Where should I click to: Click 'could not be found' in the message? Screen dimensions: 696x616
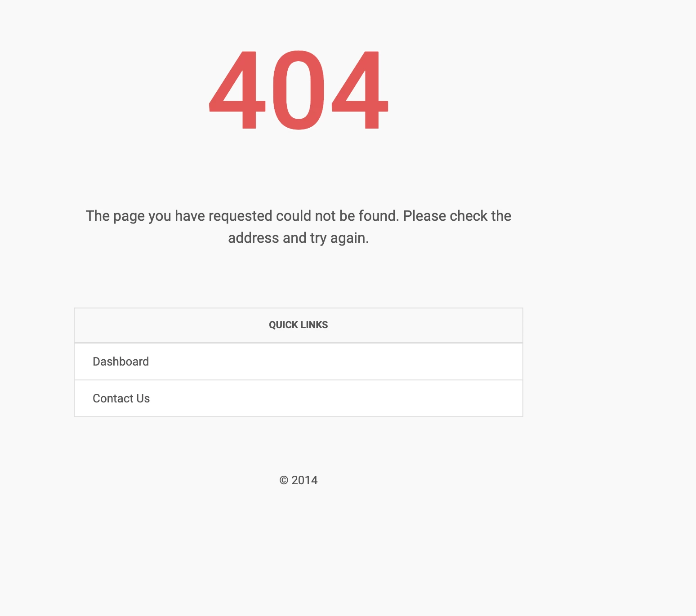[x=337, y=216]
